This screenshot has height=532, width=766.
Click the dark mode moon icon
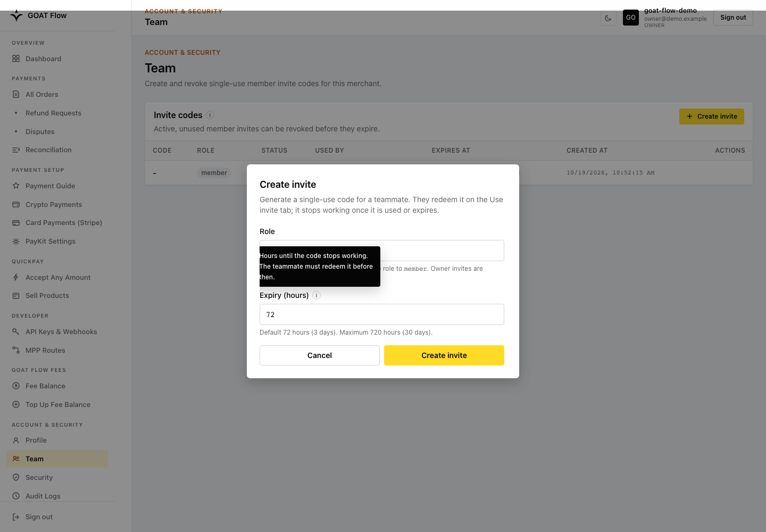click(608, 18)
